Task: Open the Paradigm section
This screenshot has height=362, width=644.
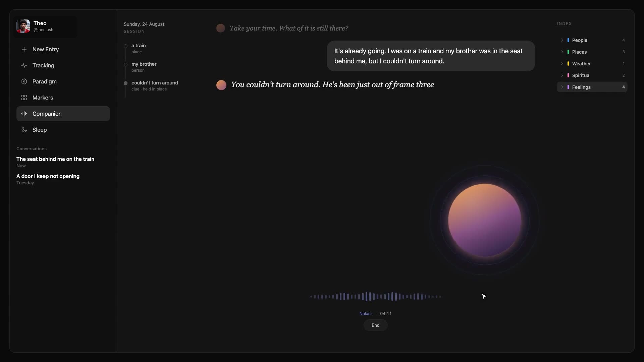Action: (63, 81)
